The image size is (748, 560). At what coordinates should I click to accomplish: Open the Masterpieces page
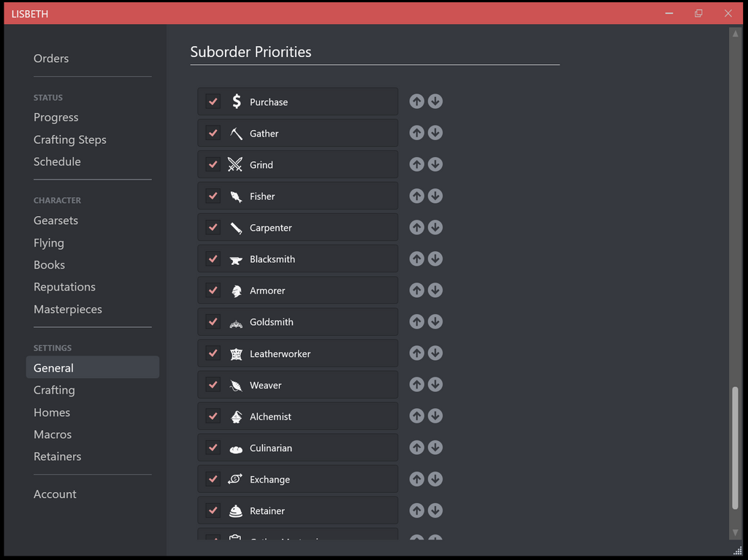coord(68,310)
